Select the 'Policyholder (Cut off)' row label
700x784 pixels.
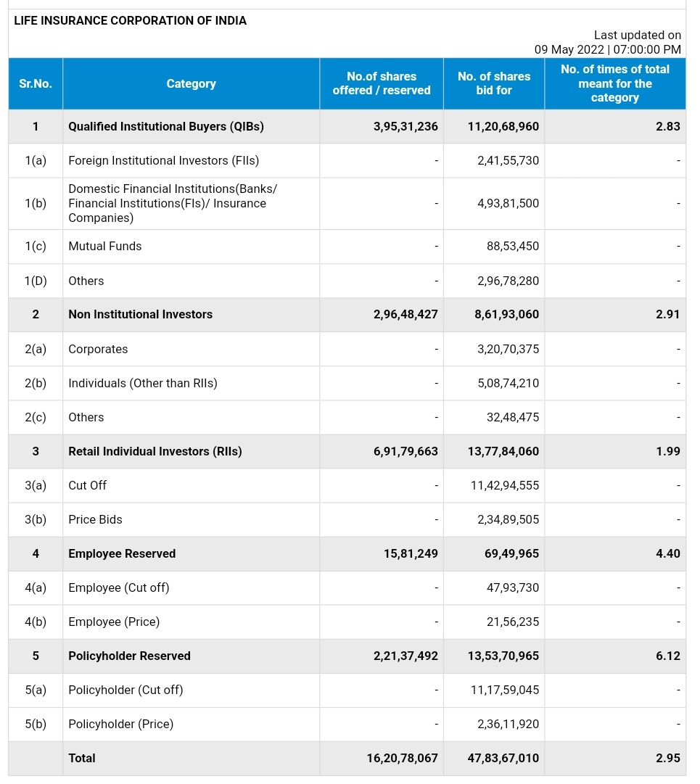(126, 690)
